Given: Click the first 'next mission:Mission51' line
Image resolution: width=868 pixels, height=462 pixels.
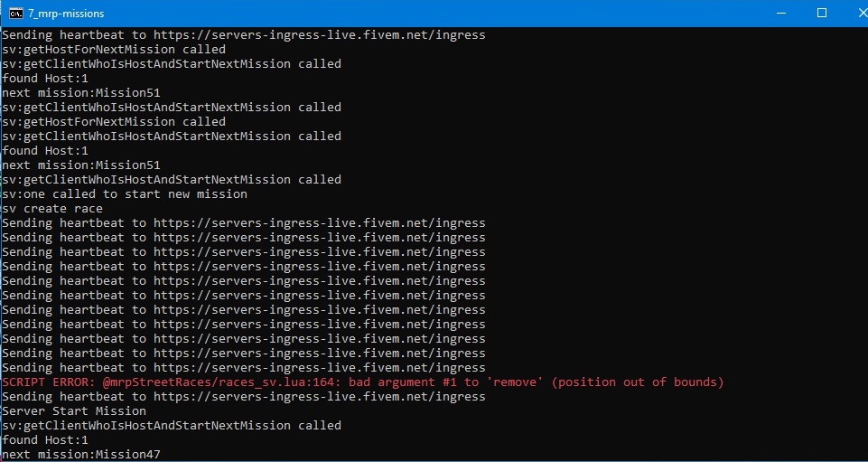Looking at the screenshot, I should 81,93.
